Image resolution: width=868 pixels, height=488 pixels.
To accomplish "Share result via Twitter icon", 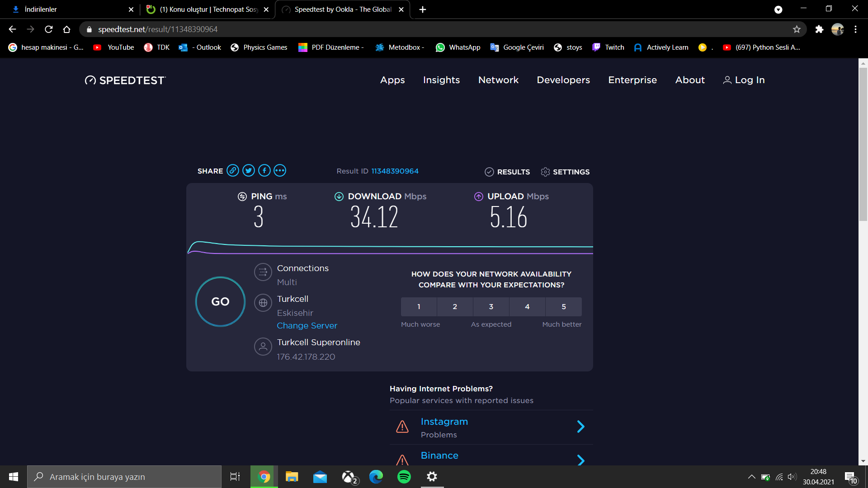I will (x=249, y=170).
